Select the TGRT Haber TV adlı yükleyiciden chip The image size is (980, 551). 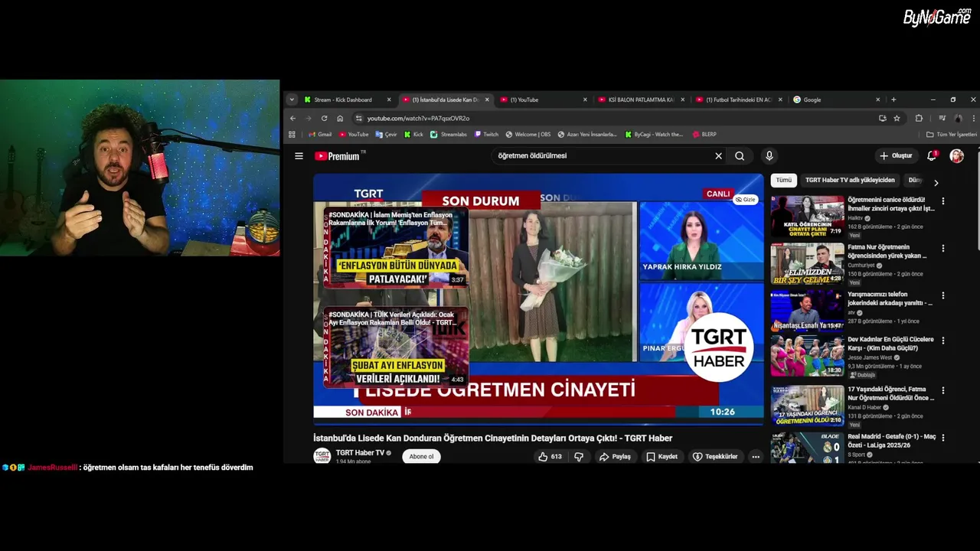[x=850, y=181]
